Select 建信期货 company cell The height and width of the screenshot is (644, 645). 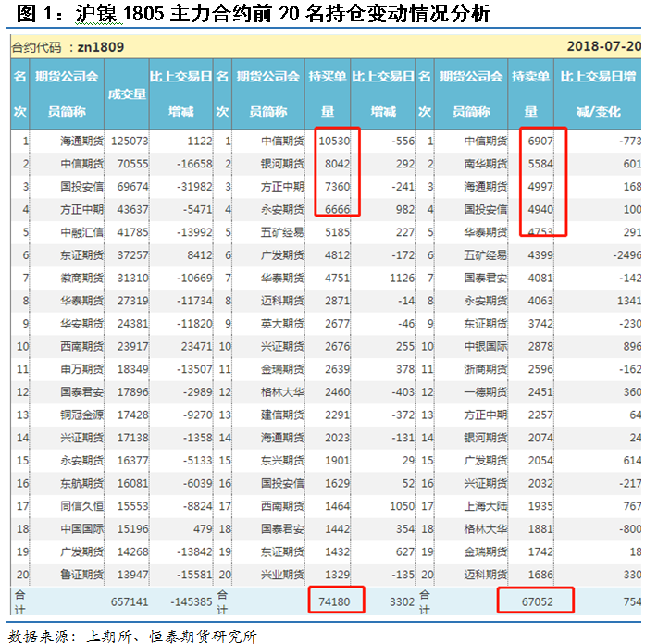282,415
